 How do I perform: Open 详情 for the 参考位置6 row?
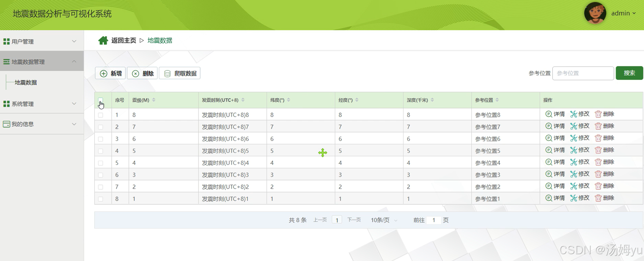(x=555, y=138)
